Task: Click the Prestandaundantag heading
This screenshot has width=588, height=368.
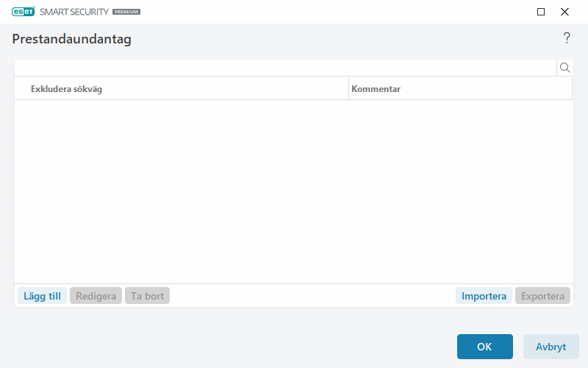Action: [72, 40]
